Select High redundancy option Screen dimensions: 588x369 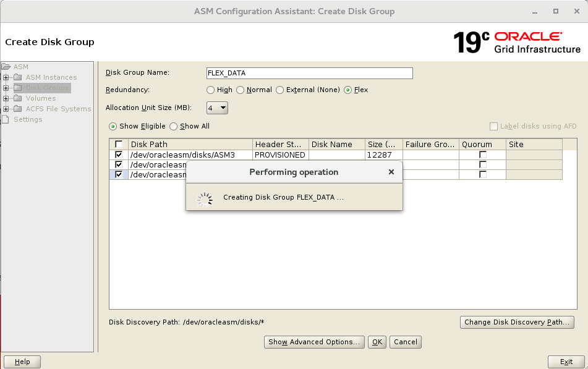coord(210,90)
